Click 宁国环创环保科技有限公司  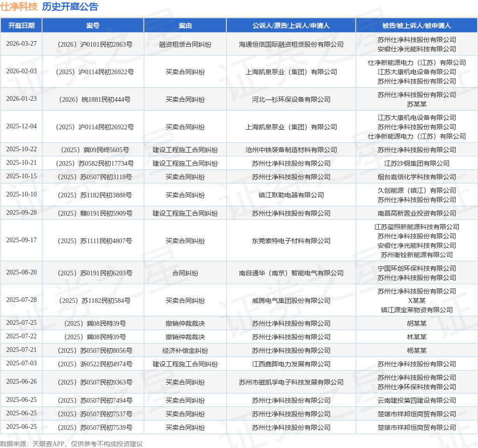(x=417, y=268)
